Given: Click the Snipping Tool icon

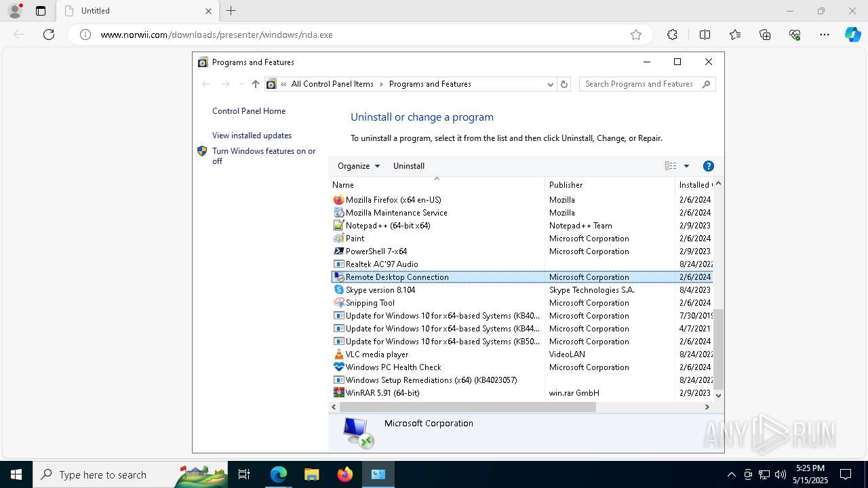Looking at the screenshot, I should pyautogui.click(x=339, y=303).
